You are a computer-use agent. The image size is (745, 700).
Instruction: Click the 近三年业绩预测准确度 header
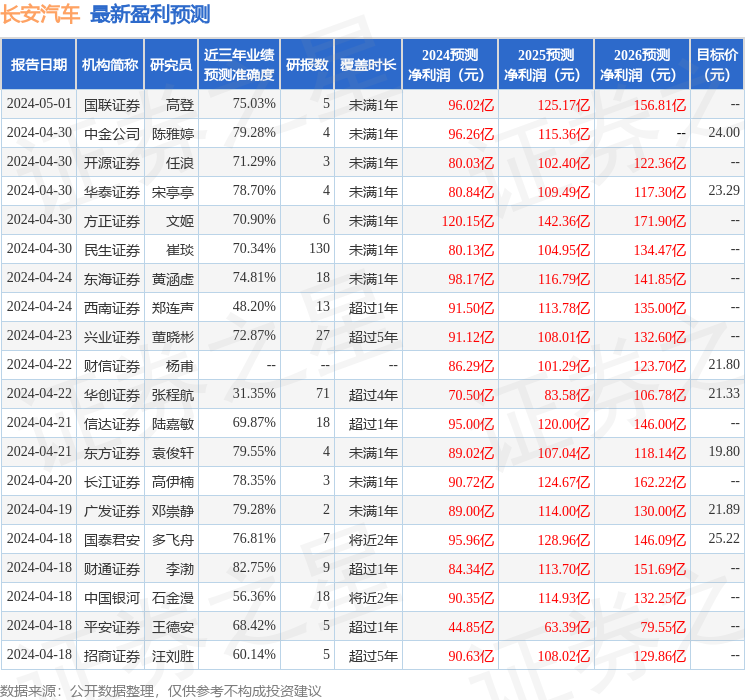pos(239,65)
